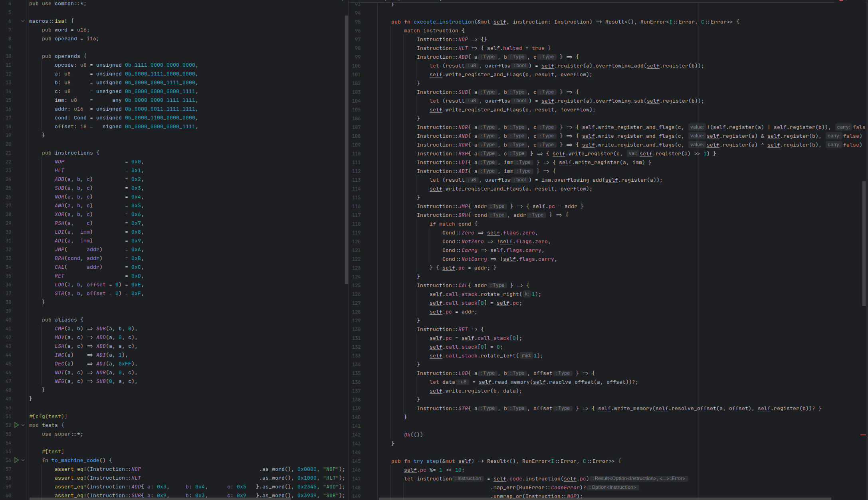The height and width of the screenshot is (500, 868).
Task: Click the Ok(()) return expression
Action: click(x=413, y=435)
